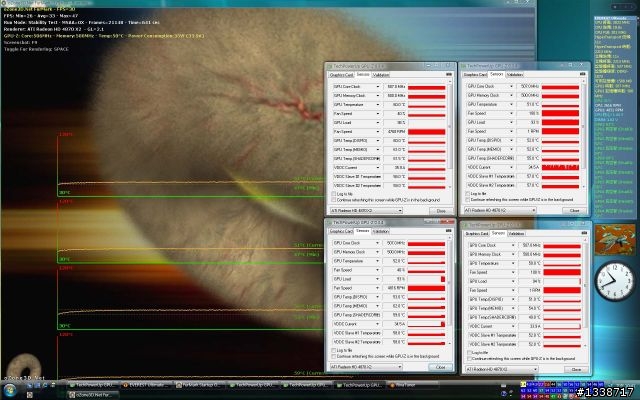The width and height of the screenshot is (640, 400).
Task: Switch to Graphics Card tab in the upper-left GPU-Z window
Action: (341, 75)
